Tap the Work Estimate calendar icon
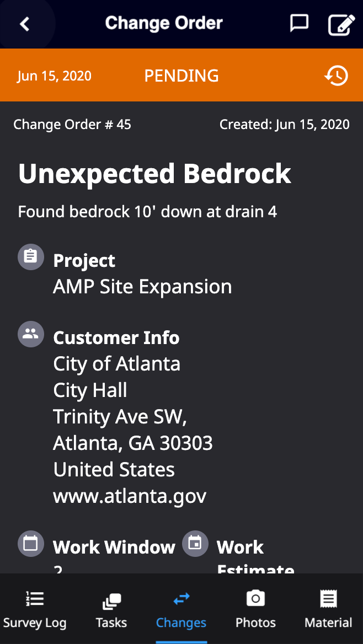Viewport: 363px width, 644px height. (195, 544)
